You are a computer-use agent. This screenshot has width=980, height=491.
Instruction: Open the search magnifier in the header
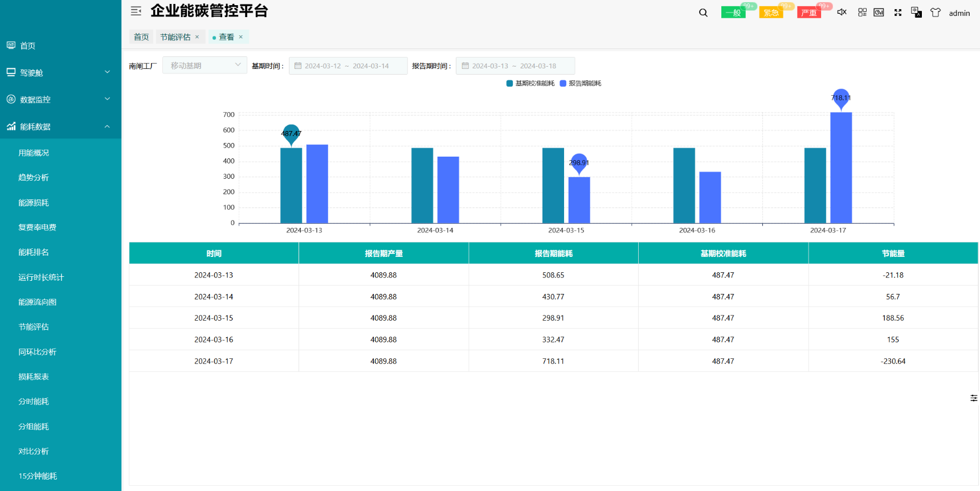[703, 13]
